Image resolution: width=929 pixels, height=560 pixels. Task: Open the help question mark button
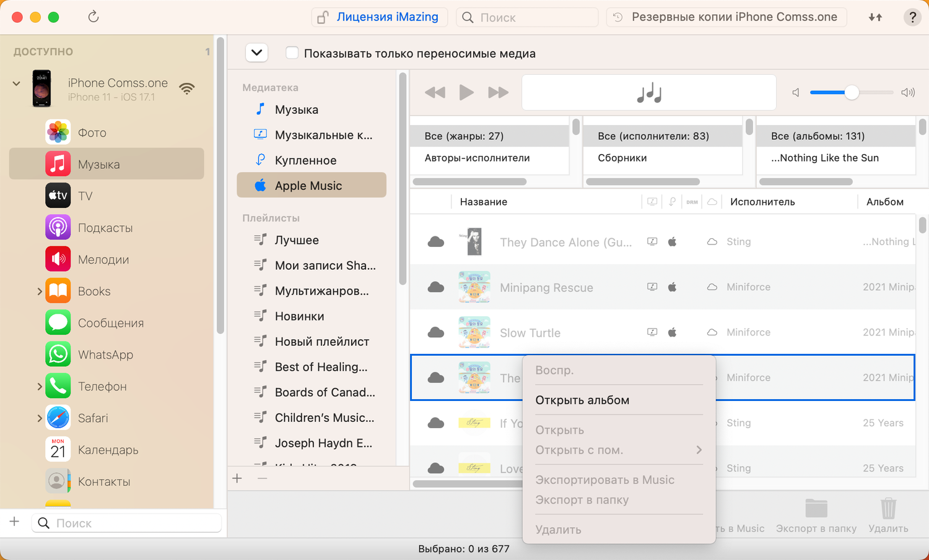pyautogui.click(x=912, y=17)
